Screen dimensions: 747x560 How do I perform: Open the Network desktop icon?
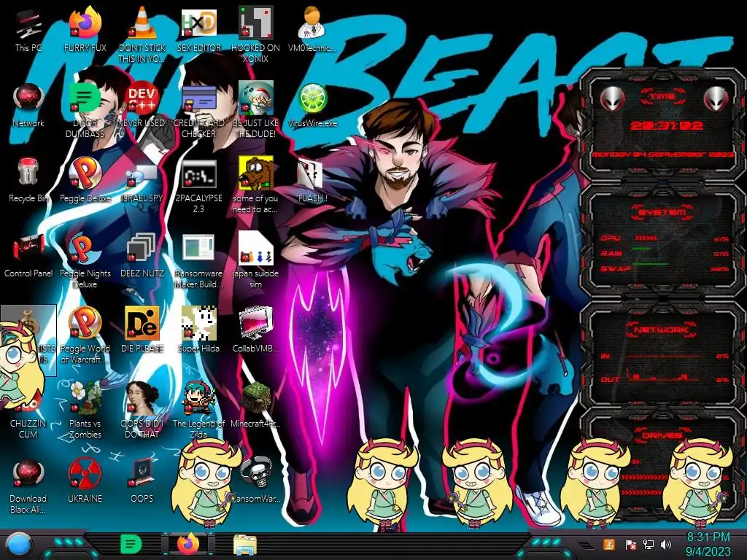click(28, 106)
